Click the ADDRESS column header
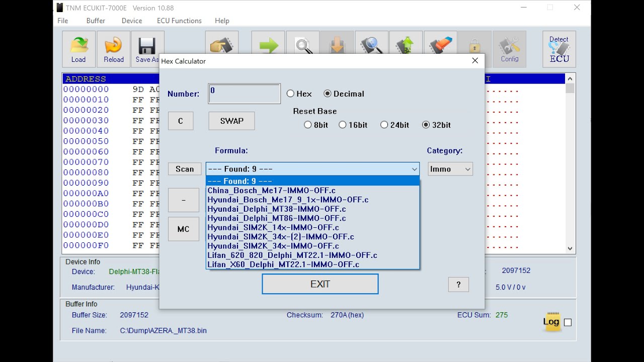Viewport: 644px width, 362px height. tap(86, 79)
